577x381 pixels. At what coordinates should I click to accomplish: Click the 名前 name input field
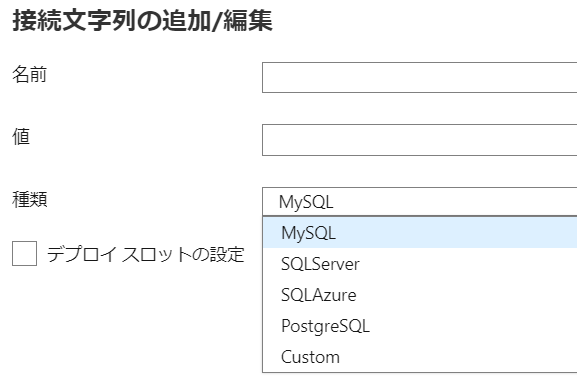point(420,77)
